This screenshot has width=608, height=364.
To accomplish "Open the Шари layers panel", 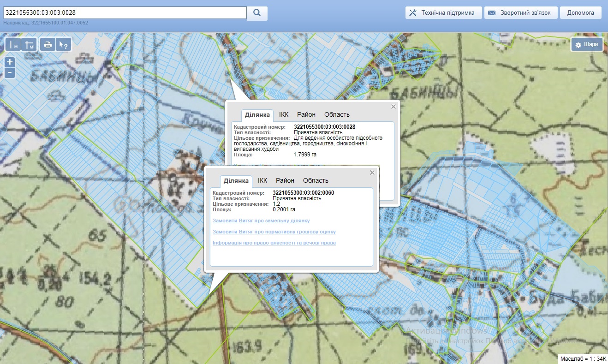I will (x=587, y=45).
